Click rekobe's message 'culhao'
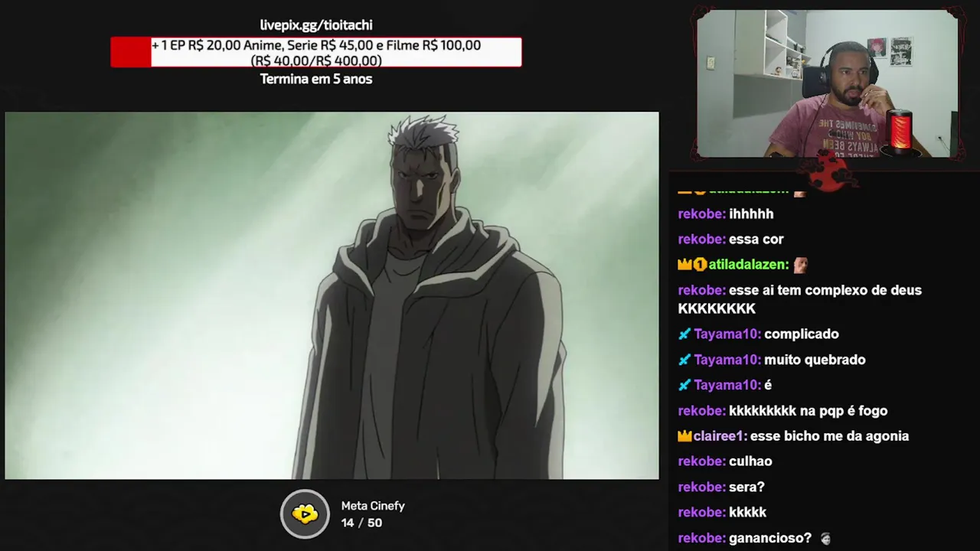The image size is (980, 551). tap(750, 461)
